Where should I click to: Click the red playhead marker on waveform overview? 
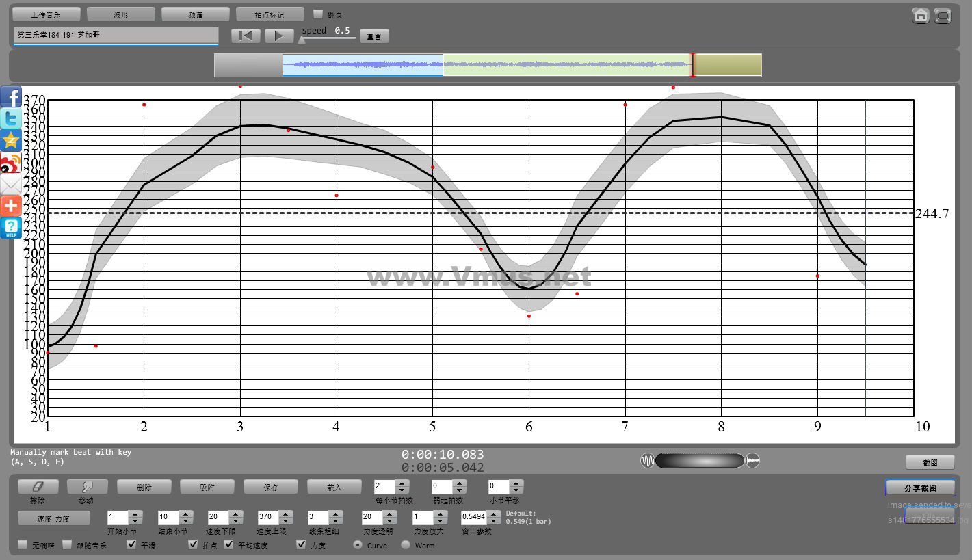click(692, 65)
